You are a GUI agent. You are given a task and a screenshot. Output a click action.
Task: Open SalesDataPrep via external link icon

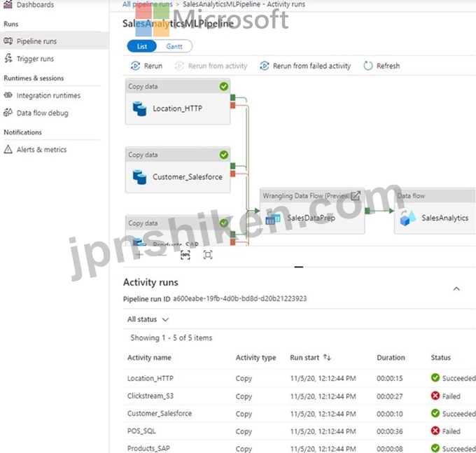point(356,196)
